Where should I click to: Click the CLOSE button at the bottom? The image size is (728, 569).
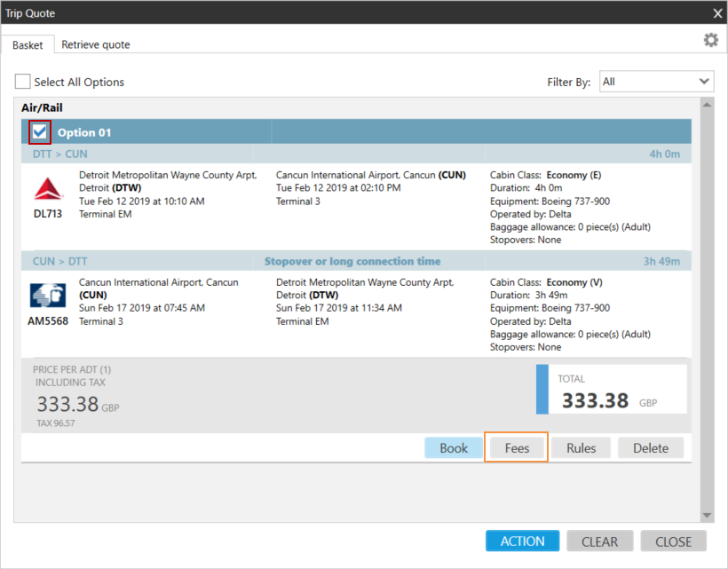[x=673, y=541]
